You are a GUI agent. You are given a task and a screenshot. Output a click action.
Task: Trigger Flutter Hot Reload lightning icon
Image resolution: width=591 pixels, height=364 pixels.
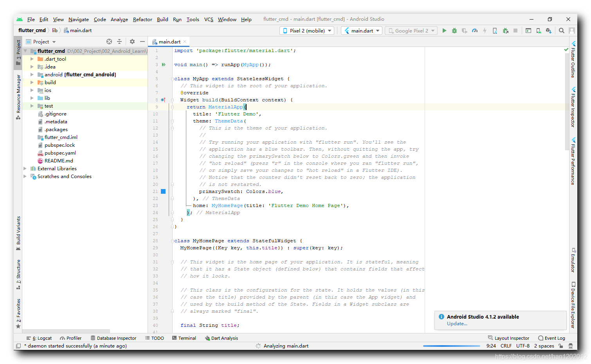(x=485, y=31)
